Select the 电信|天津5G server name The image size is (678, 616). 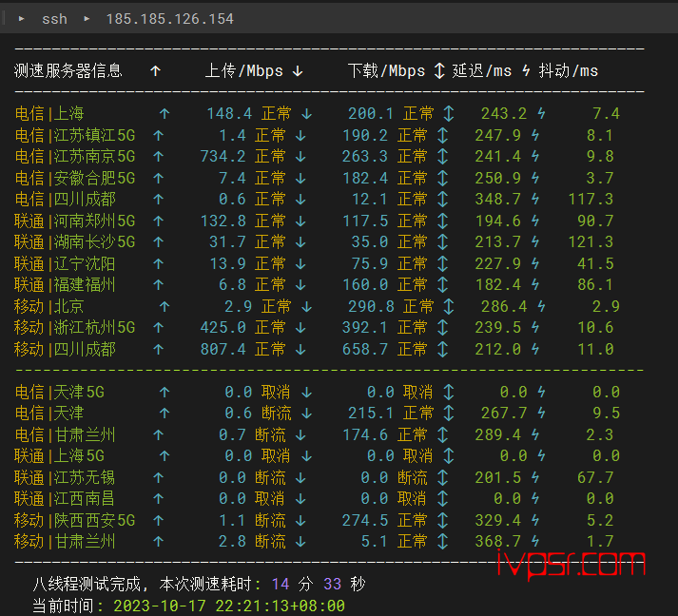point(60,392)
